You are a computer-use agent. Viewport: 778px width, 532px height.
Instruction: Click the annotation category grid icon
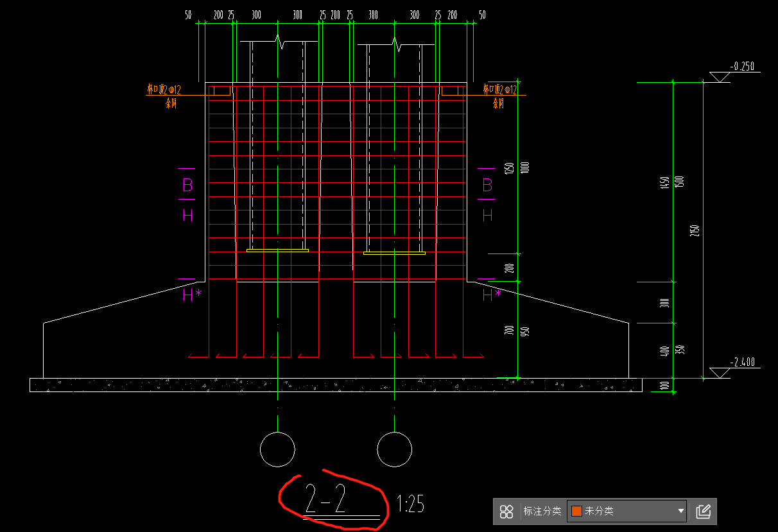click(507, 511)
